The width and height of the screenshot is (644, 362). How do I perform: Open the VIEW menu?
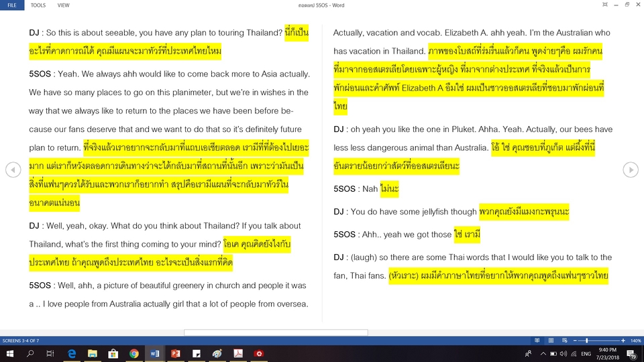coord(63,5)
